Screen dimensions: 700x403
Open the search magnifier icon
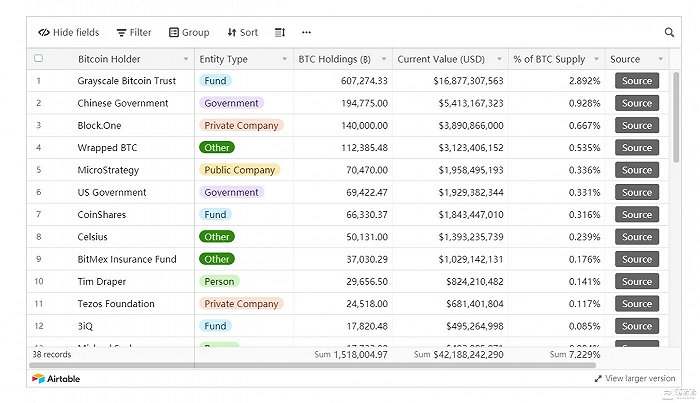(x=669, y=32)
